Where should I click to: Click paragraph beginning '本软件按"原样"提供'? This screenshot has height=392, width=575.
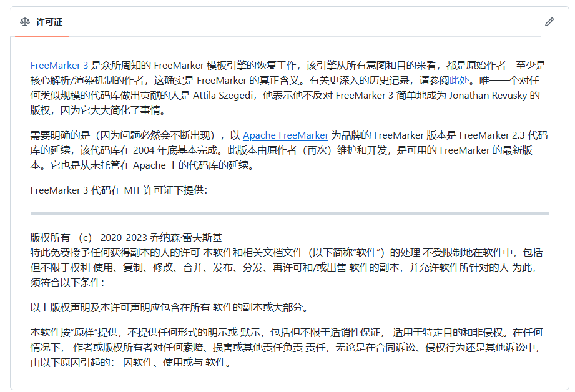coord(287,347)
